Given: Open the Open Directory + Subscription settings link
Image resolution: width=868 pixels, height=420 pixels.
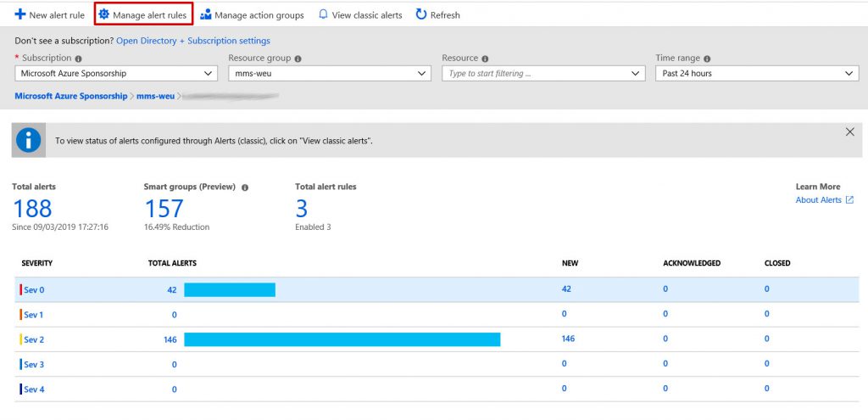Looking at the screenshot, I should (193, 41).
